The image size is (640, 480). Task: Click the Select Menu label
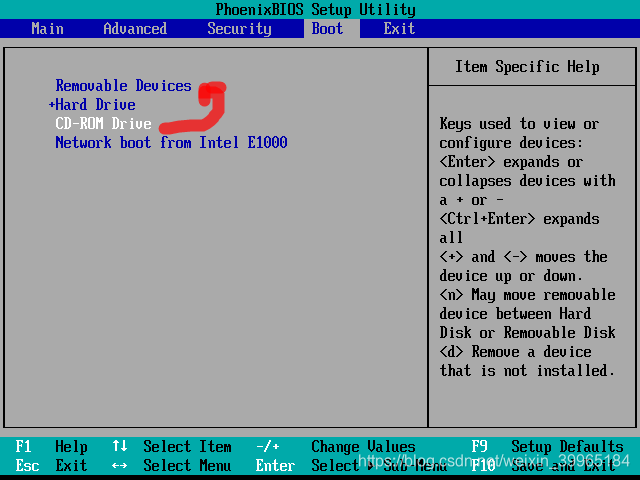187,465
